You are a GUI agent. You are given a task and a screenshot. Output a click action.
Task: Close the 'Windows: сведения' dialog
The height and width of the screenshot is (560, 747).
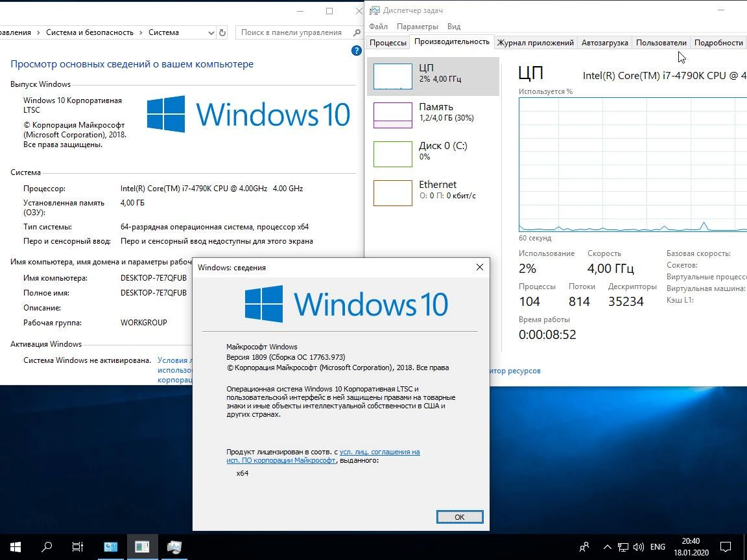point(480,267)
